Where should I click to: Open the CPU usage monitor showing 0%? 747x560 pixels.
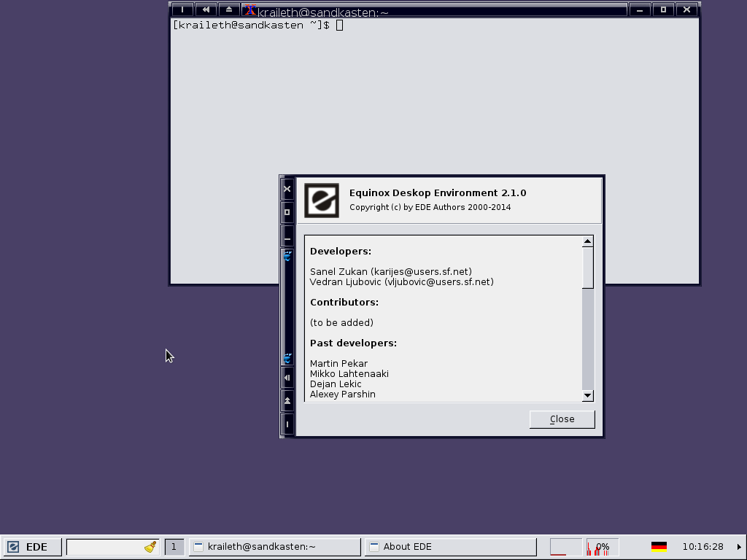pos(603,547)
